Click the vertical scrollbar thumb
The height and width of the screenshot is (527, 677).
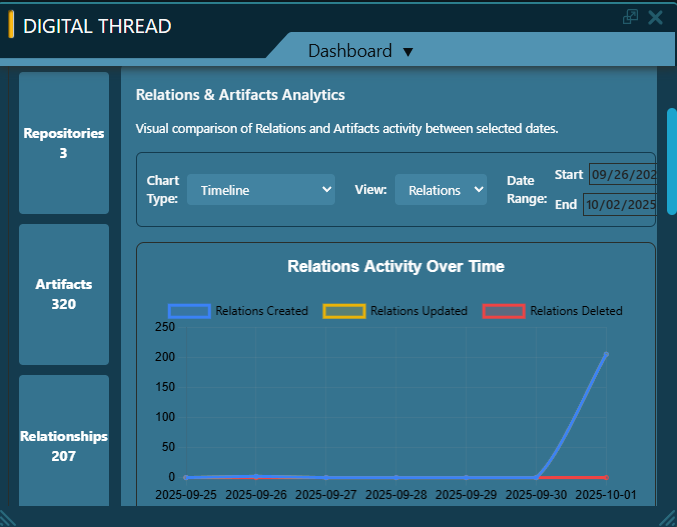click(672, 160)
